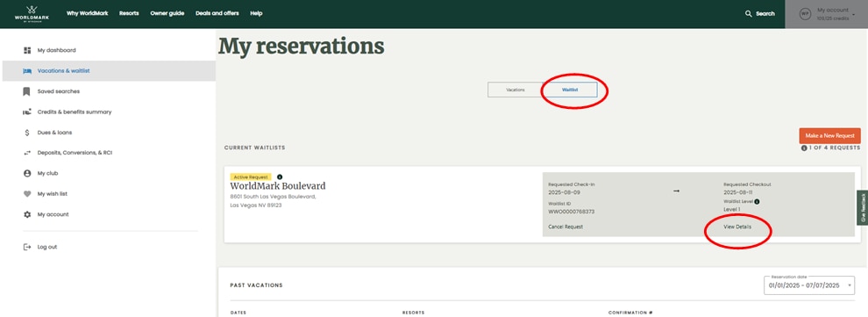Click the Credits & benefits summary icon
This screenshot has width=868, height=317.
[27, 112]
